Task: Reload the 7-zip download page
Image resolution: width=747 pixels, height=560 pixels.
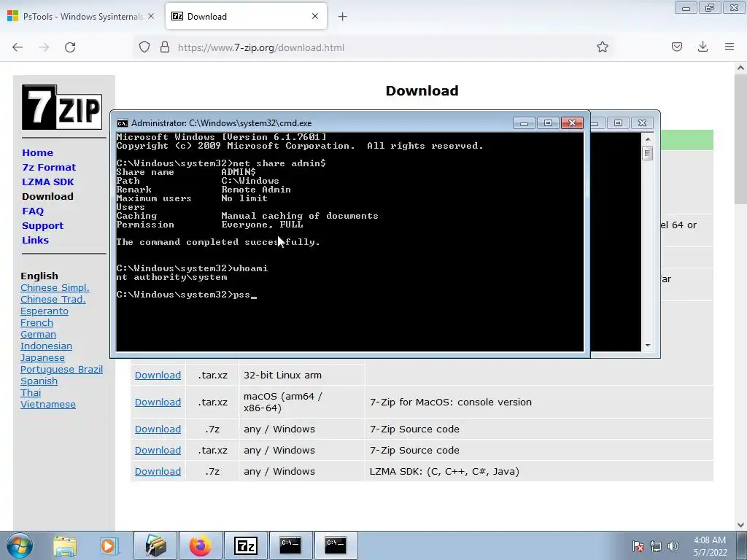Action: (70, 47)
